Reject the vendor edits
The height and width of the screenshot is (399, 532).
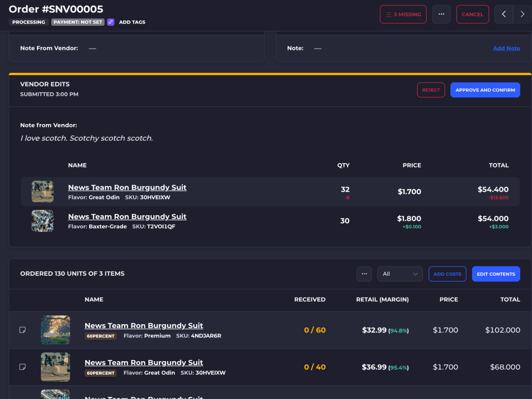click(431, 90)
